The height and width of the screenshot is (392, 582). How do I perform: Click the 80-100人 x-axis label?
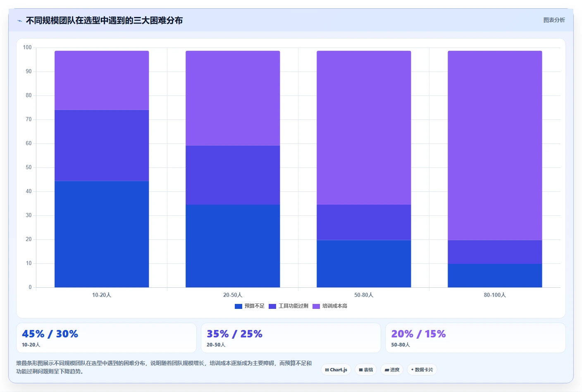click(495, 295)
